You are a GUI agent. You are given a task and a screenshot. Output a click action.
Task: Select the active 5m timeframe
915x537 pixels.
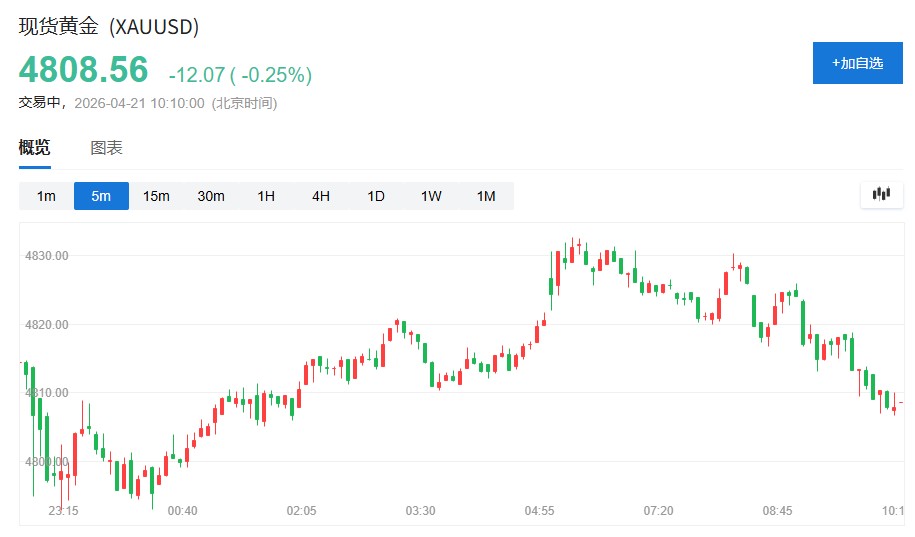[101, 196]
